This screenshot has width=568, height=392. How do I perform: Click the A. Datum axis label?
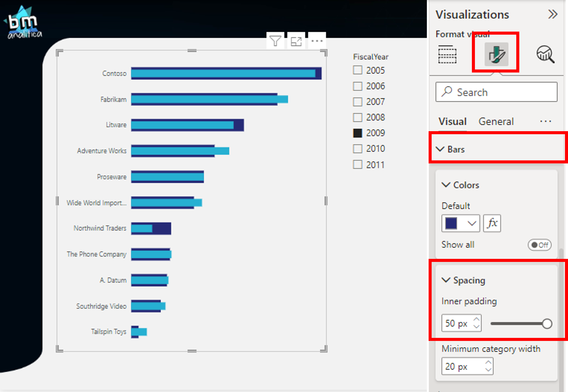point(113,280)
